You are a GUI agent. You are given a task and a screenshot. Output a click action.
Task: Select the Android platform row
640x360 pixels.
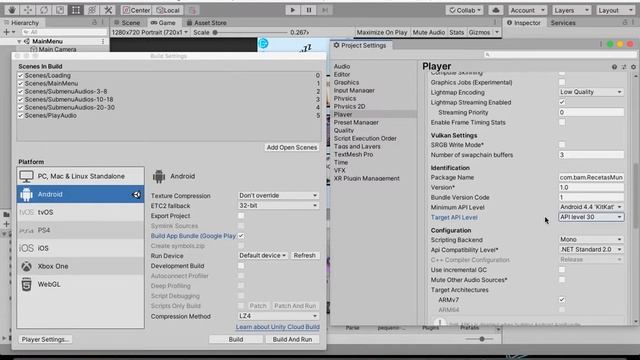pos(80,194)
